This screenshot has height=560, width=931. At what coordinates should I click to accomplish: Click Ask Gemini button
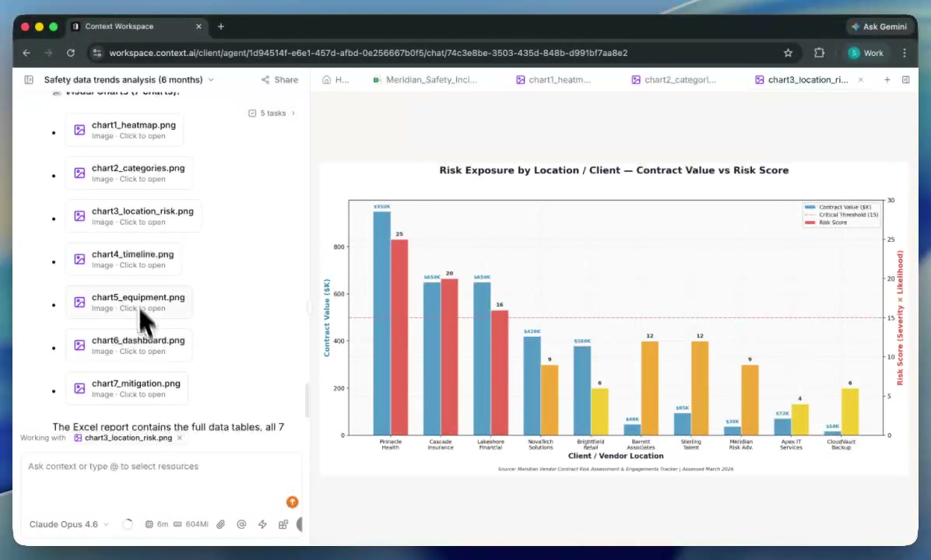pyautogui.click(x=879, y=26)
